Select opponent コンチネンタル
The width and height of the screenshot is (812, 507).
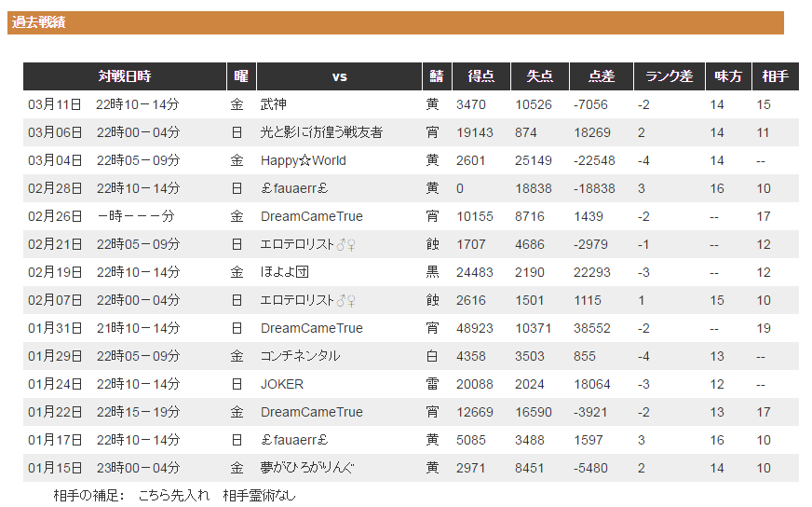click(x=301, y=356)
